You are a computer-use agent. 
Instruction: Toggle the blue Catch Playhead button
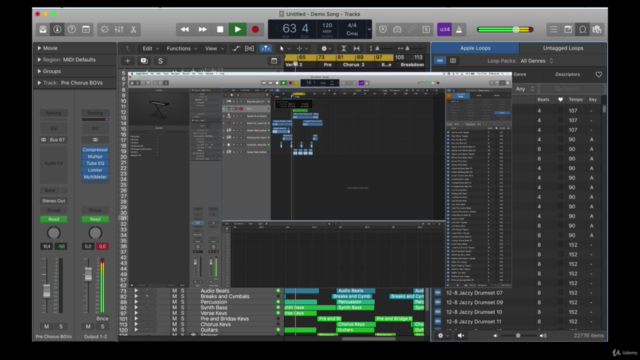coord(266,49)
